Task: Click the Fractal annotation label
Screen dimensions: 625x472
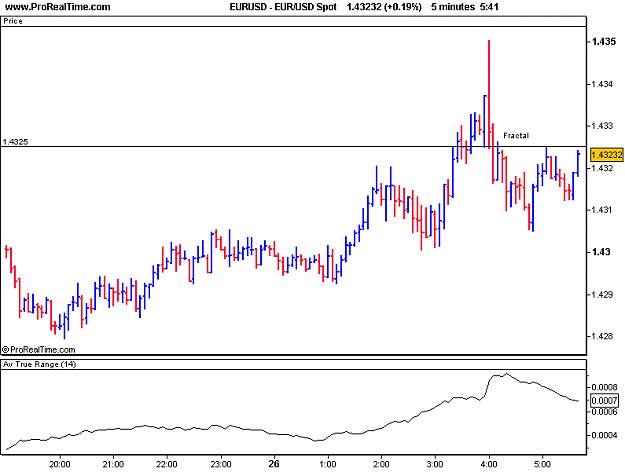Action: pyautogui.click(x=516, y=136)
